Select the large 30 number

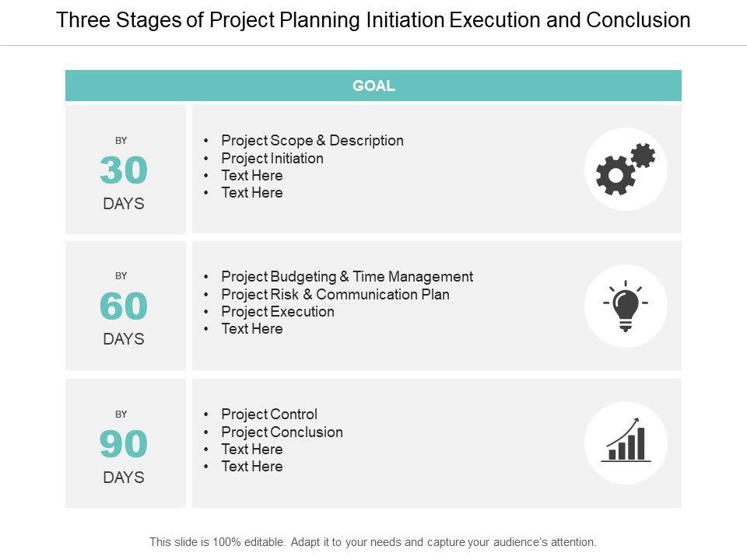[x=124, y=171]
